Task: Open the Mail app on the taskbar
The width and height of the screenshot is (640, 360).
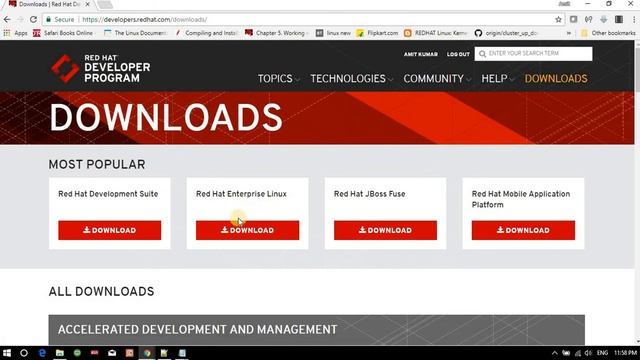Action: click(x=112, y=353)
